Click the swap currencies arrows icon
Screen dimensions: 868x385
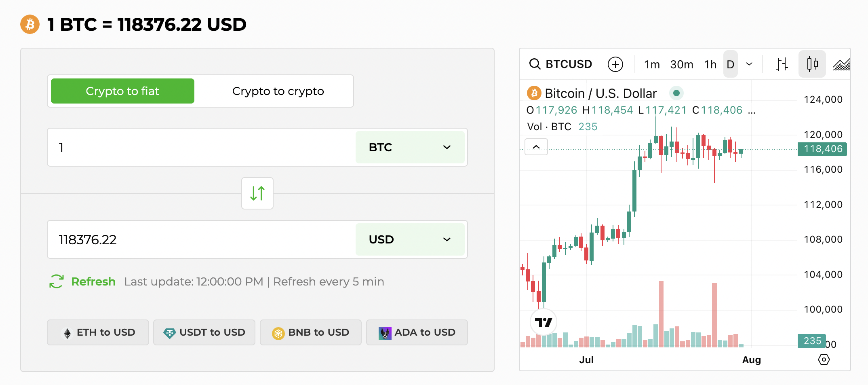click(x=257, y=193)
